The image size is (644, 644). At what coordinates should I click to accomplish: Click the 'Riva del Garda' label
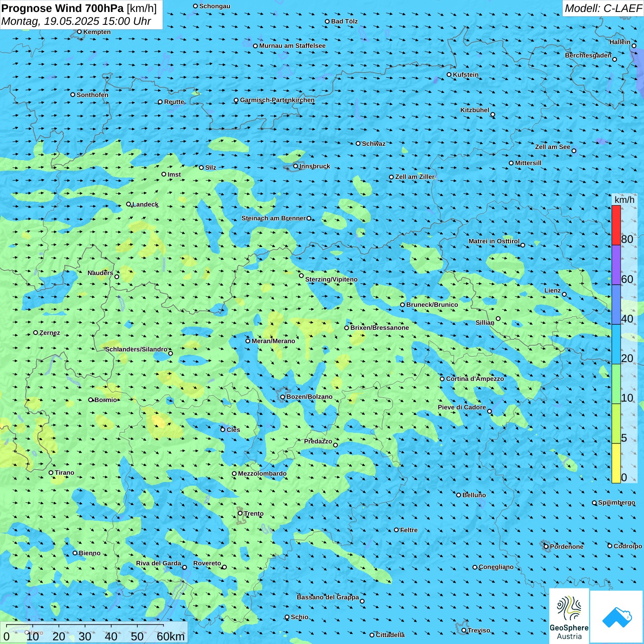coord(159,563)
